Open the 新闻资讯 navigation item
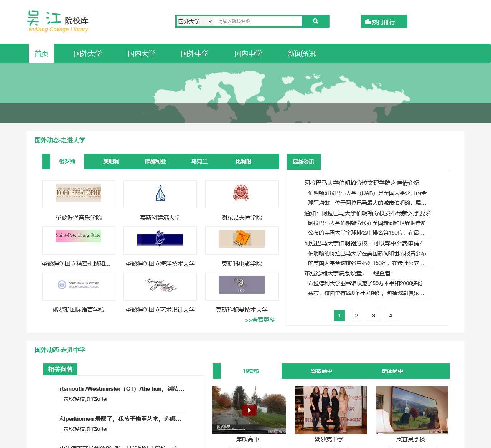 302,53
